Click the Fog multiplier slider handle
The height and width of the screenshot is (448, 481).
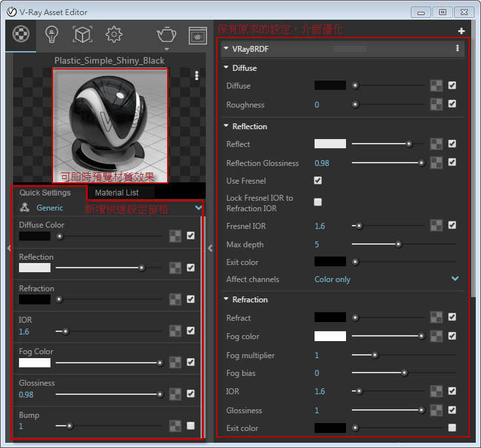(375, 356)
